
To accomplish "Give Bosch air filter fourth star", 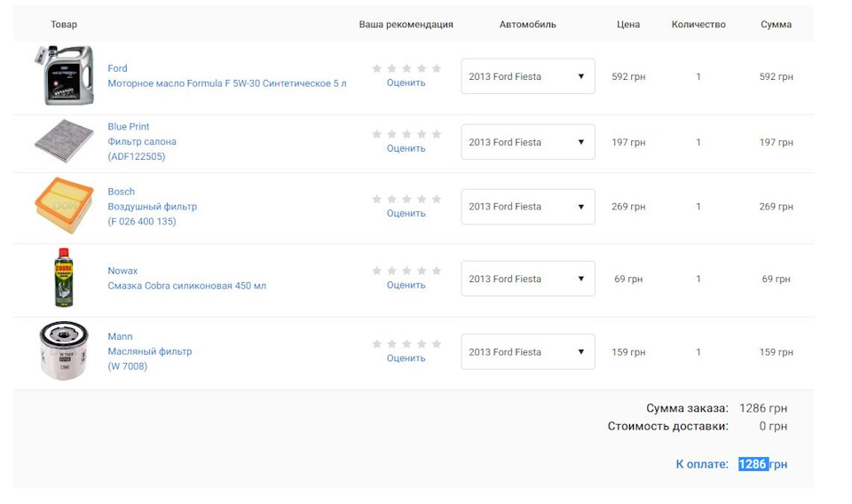I will (x=422, y=200).
